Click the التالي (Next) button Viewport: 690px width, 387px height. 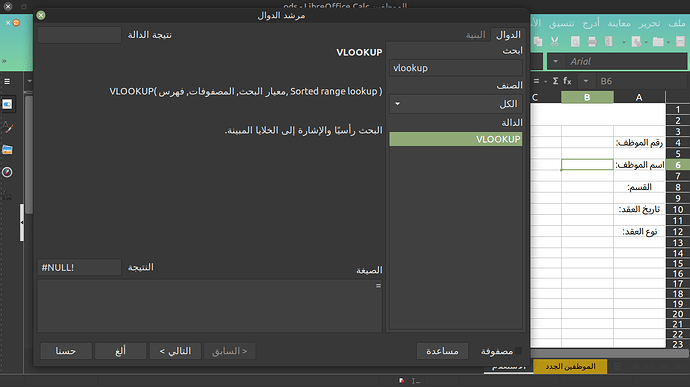pos(175,351)
